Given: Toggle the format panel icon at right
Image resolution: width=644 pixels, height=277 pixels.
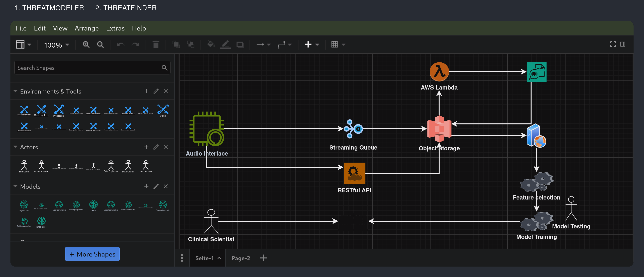Looking at the screenshot, I should tap(623, 44).
